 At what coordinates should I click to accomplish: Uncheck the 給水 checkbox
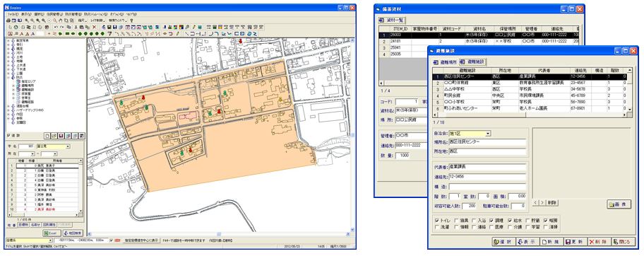510,220
